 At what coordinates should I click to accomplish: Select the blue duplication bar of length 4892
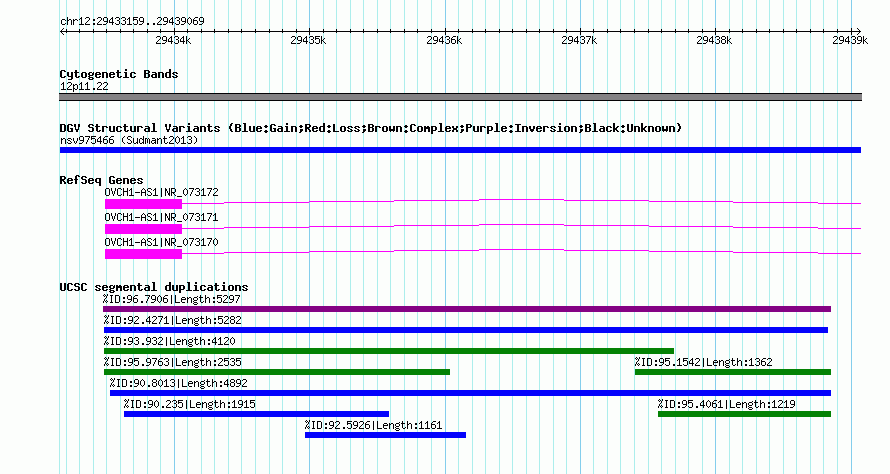(471, 393)
